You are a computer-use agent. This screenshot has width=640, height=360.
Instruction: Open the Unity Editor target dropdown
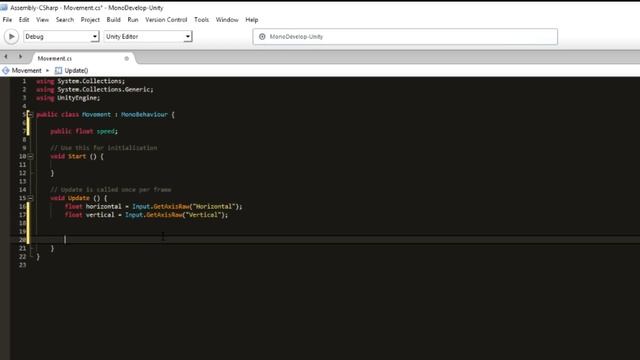coord(148,37)
